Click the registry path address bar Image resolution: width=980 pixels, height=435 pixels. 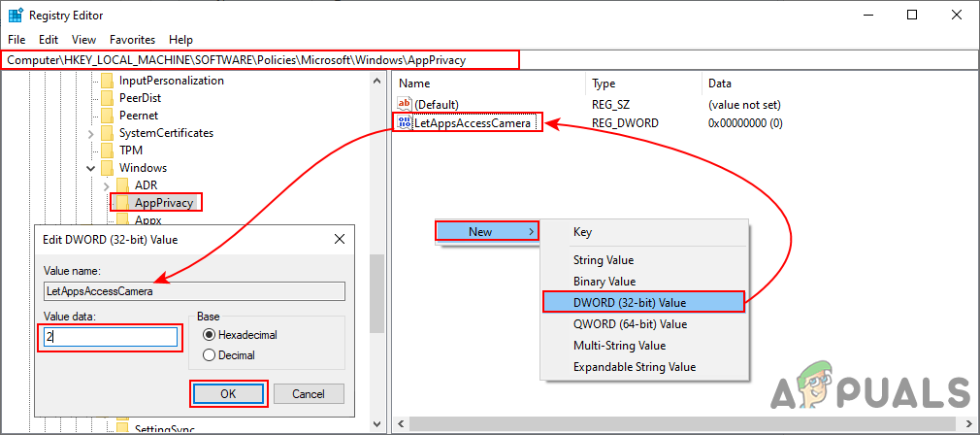262,60
